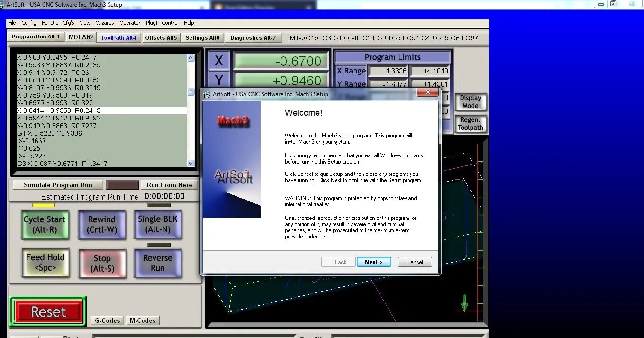This screenshot has height=338, width=644.
Task: Click the active G-code modes status line
Action: point(384,38)
